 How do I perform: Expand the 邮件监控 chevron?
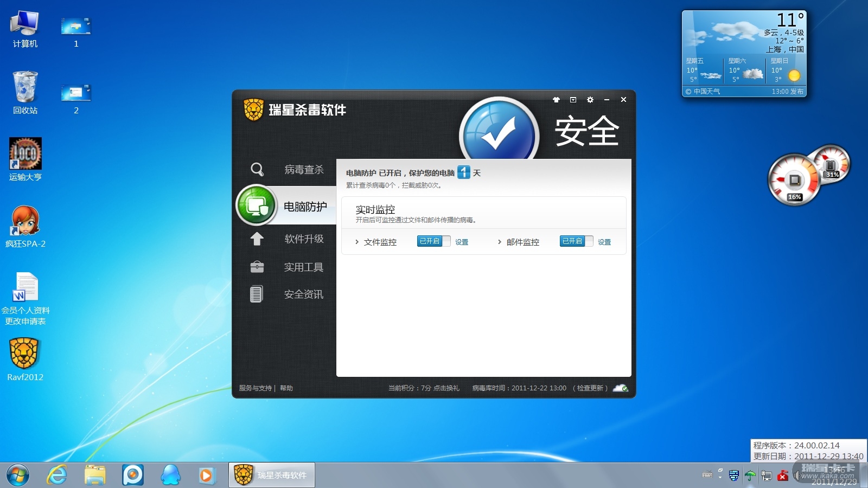499,242
